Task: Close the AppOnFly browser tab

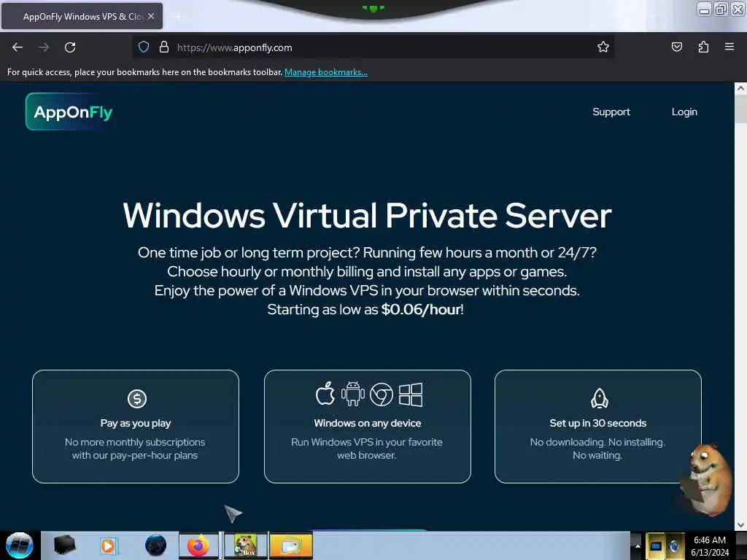Action: pos(151,16)
